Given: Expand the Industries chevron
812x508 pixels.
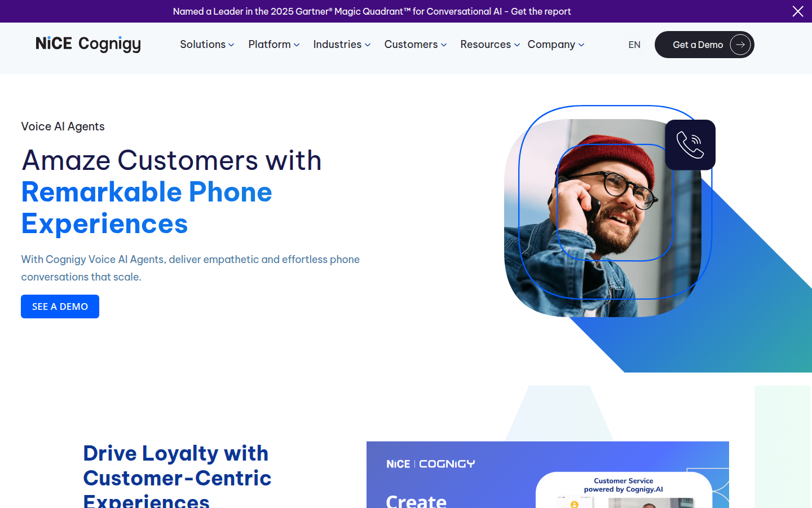Looking at the screenshot, I should pos(368,45).
